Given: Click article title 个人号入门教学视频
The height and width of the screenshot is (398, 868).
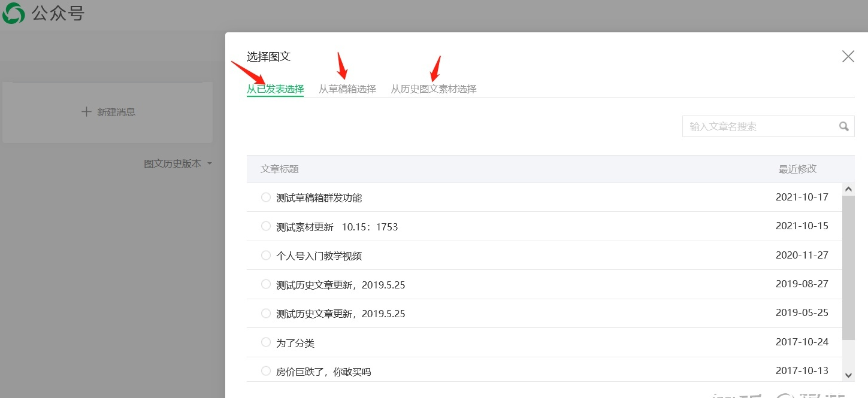Looking at the screenshot, I should coord(319,256).
